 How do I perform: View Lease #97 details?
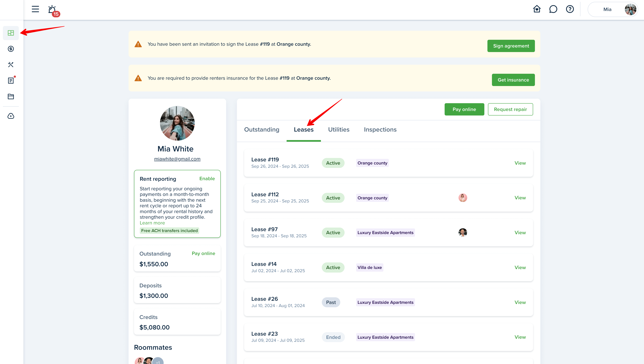pos(520,233)
